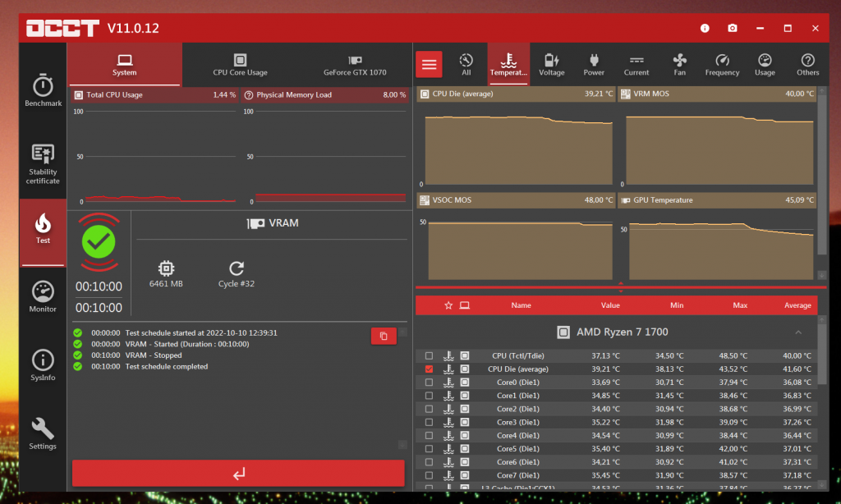Click the 6461 MB memory chip icon
The image size is (841, 504).
[166, 268]
